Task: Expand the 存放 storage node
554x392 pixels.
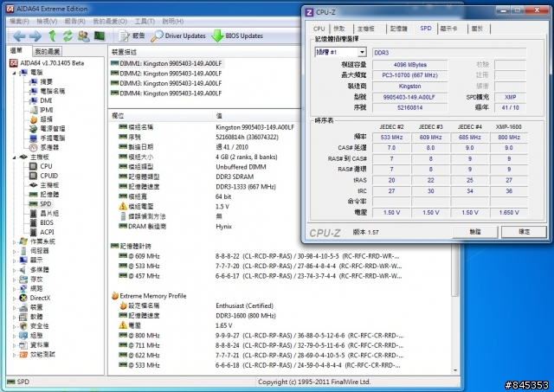Action: pos(15,280)
